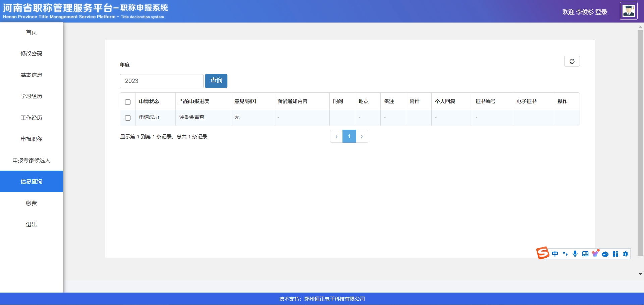Click the 年度 input field showing 2023

161,81
